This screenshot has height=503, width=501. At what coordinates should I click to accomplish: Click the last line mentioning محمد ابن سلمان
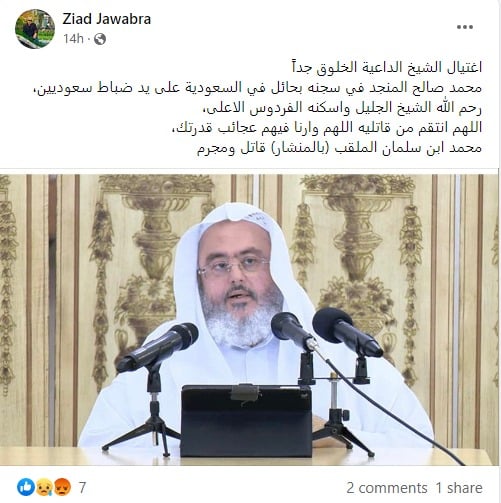click(339, 148)
